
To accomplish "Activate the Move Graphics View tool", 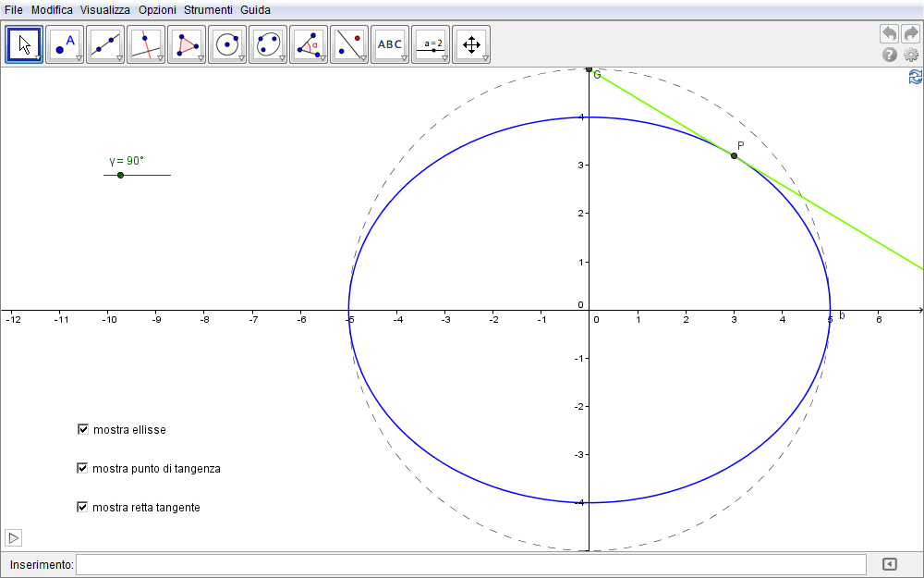I will (x=471, y=43).
